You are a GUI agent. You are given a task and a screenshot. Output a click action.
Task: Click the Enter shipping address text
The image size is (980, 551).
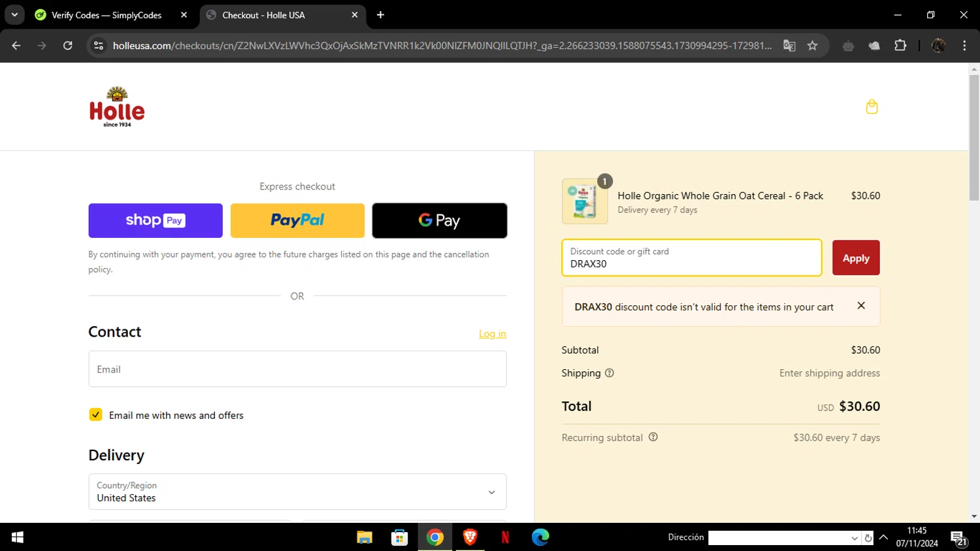(830, 373)
